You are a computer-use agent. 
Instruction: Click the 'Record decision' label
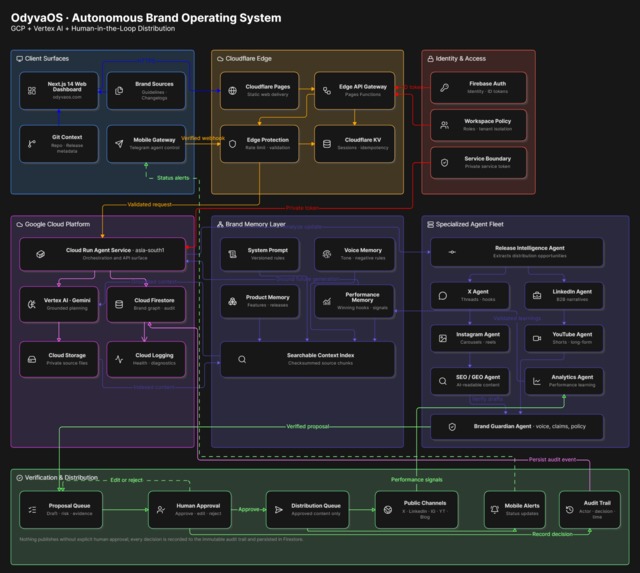[x=552, y=534]
